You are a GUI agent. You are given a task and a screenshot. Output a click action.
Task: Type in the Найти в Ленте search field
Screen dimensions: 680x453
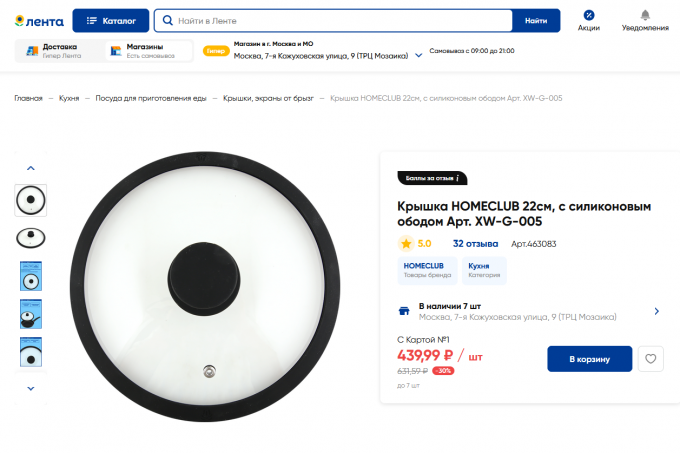tap(340, 20)
